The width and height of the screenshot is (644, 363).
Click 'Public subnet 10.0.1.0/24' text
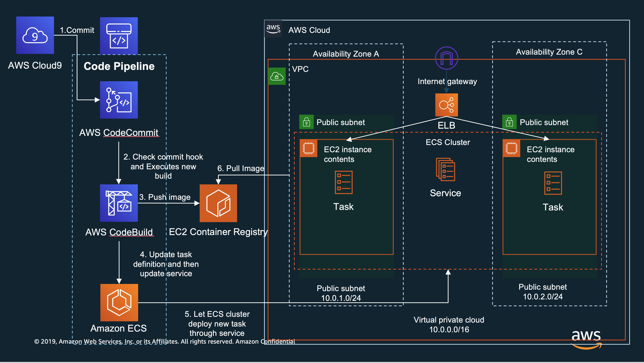[x=341, y=293]
